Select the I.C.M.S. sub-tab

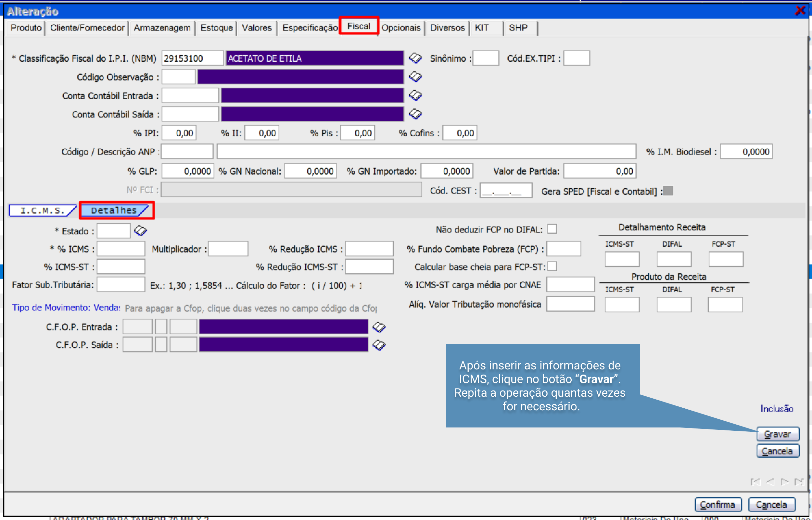42,210
